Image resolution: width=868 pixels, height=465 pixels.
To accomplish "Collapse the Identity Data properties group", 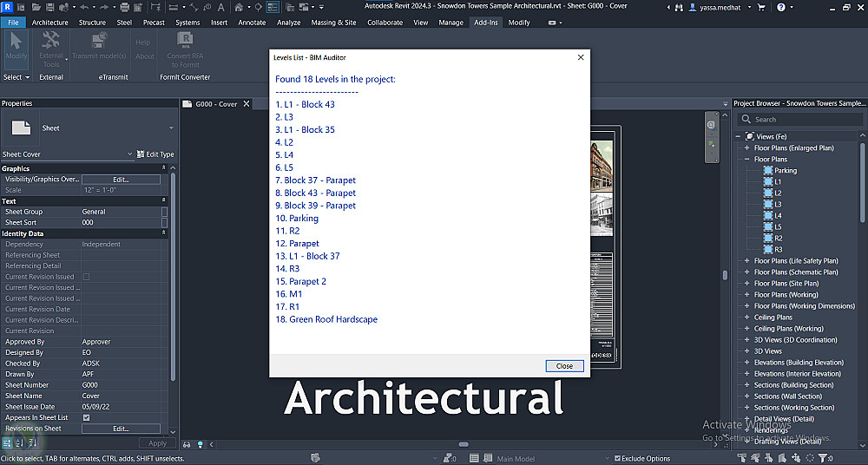I will tap(163, 233).
